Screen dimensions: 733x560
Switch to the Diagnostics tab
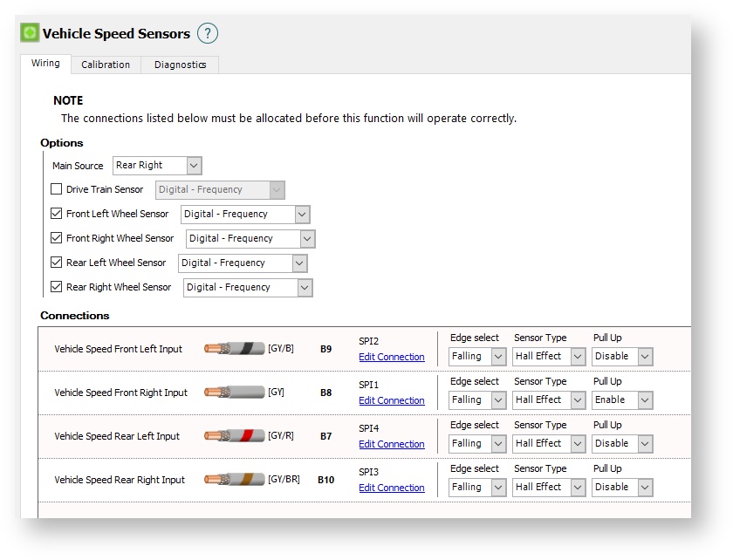coord(180,65)
